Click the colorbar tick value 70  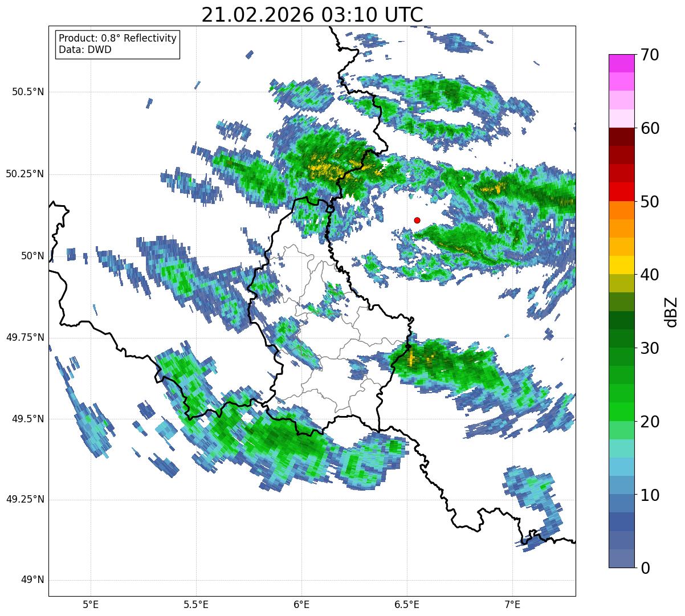[650, 55]
